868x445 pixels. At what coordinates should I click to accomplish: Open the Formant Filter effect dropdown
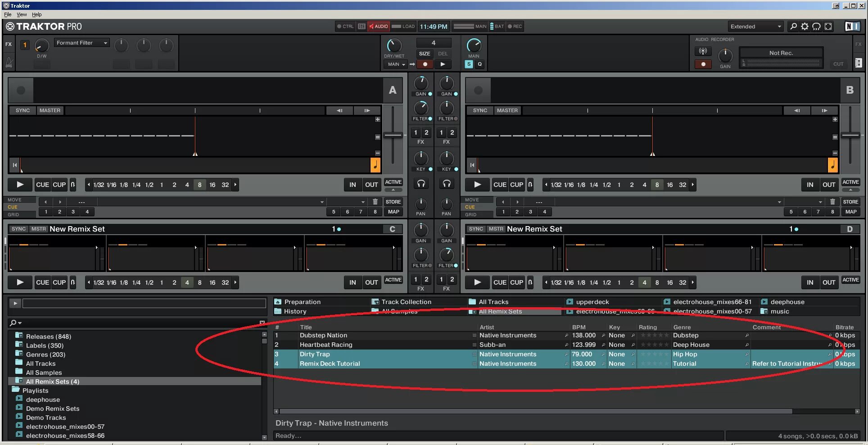(x=82, y=43)
